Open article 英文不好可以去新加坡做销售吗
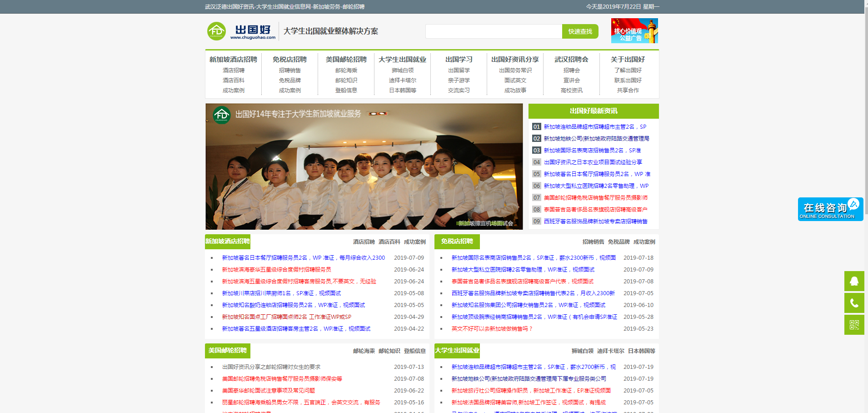 click(492, 329)
